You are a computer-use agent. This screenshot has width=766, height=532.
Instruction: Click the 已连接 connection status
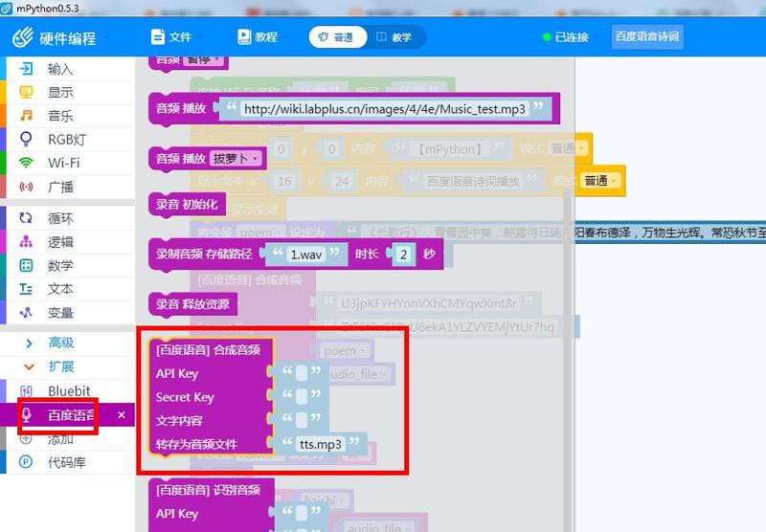564,37
